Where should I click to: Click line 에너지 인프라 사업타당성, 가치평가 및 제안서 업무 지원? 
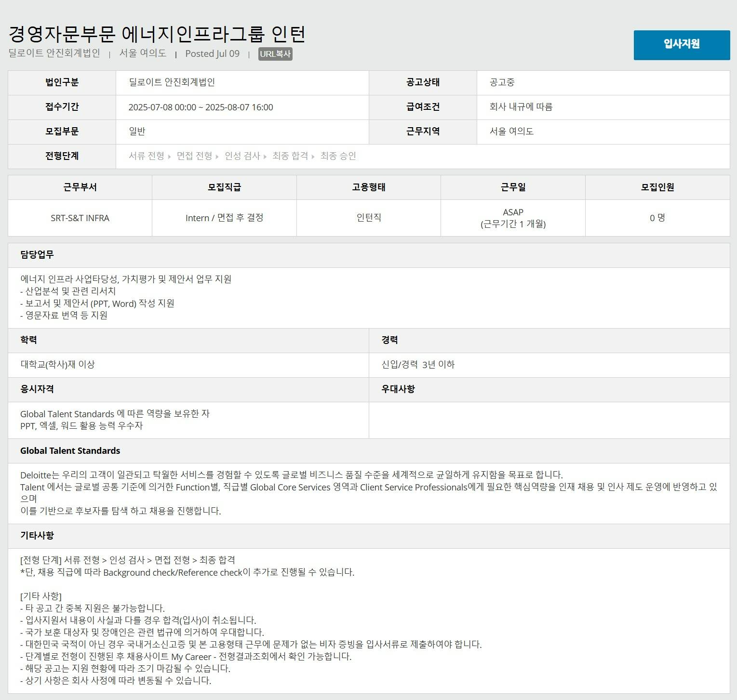click(x=126, y=279)
